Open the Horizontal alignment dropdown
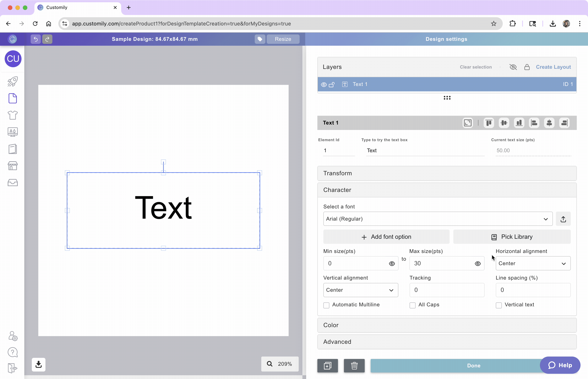 click(533, 264)
